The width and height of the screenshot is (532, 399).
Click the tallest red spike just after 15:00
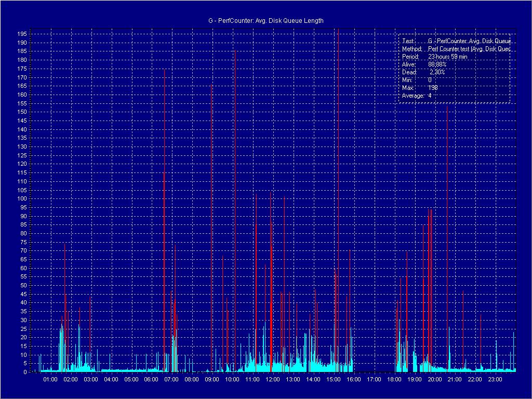coord(338,156)
